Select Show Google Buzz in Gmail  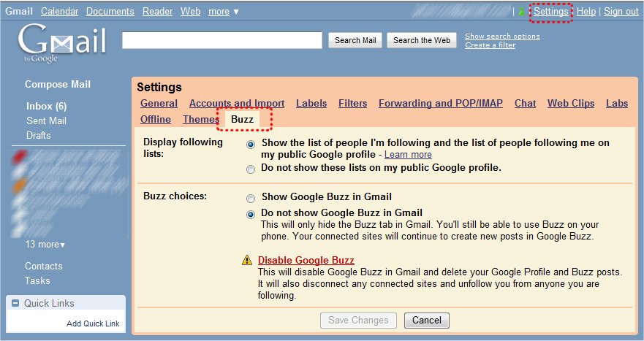(x=251, y=198)
